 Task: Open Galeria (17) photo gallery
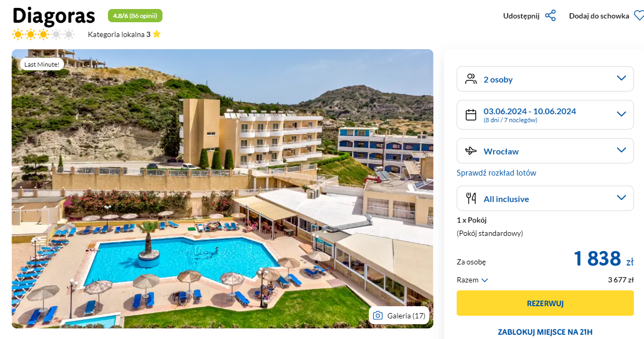[x=399, y=316]
